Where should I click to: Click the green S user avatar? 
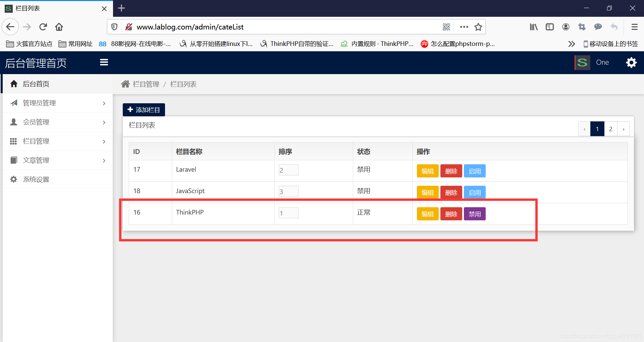point(582,62)
